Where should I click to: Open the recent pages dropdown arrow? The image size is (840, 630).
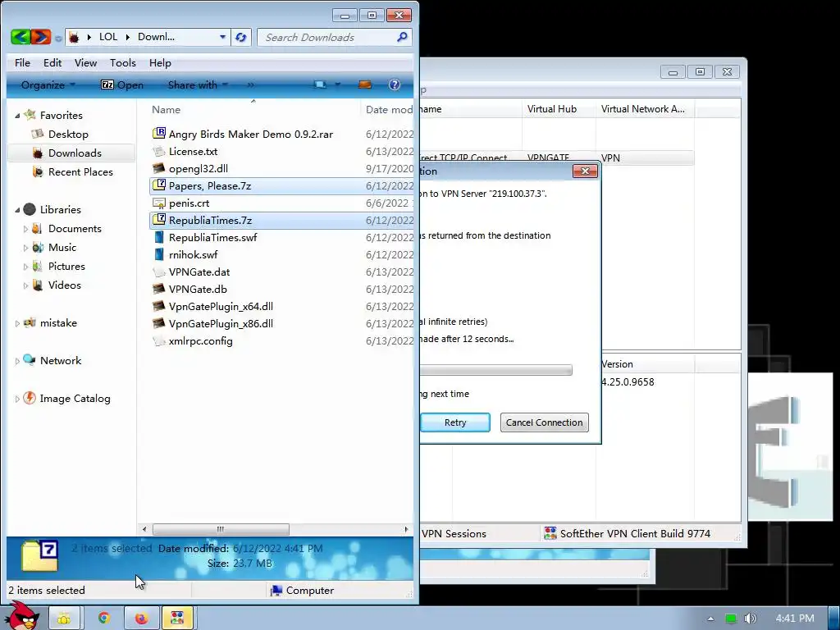(x=58, y=38)
